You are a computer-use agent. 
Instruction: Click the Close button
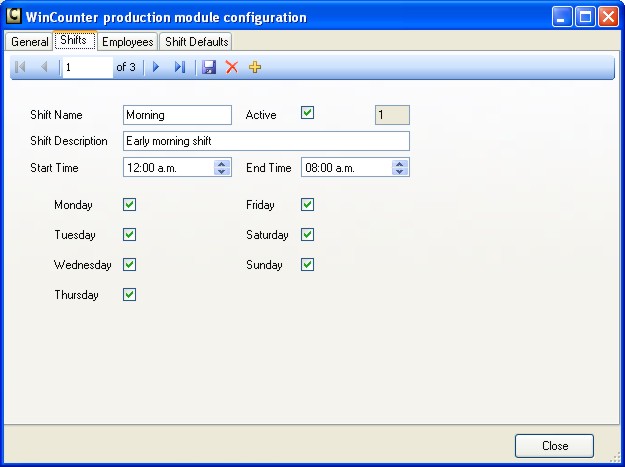[x=554, y=446]
